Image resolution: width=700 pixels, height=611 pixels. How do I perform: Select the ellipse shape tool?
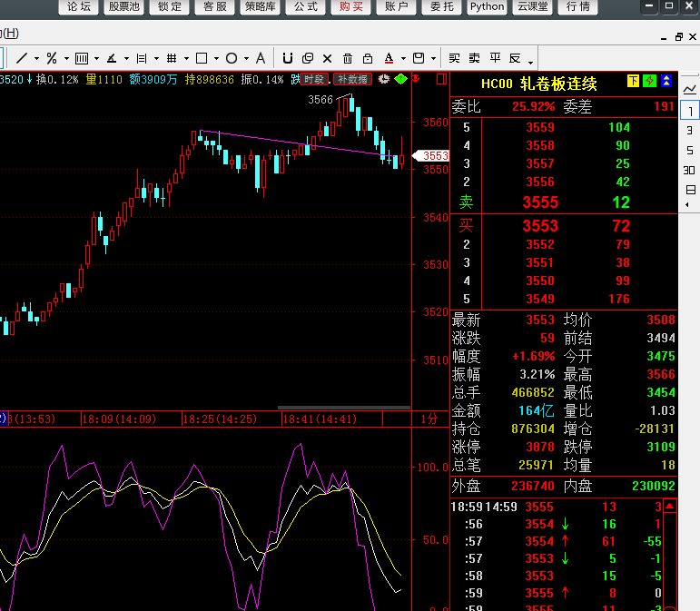point(232,58)
